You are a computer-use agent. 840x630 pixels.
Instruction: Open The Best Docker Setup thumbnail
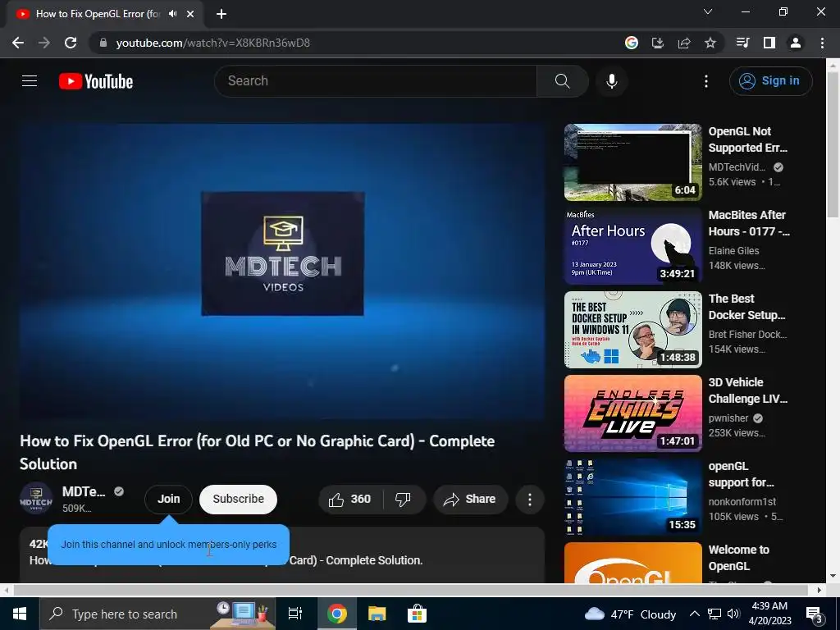click(x=632, y=330)
